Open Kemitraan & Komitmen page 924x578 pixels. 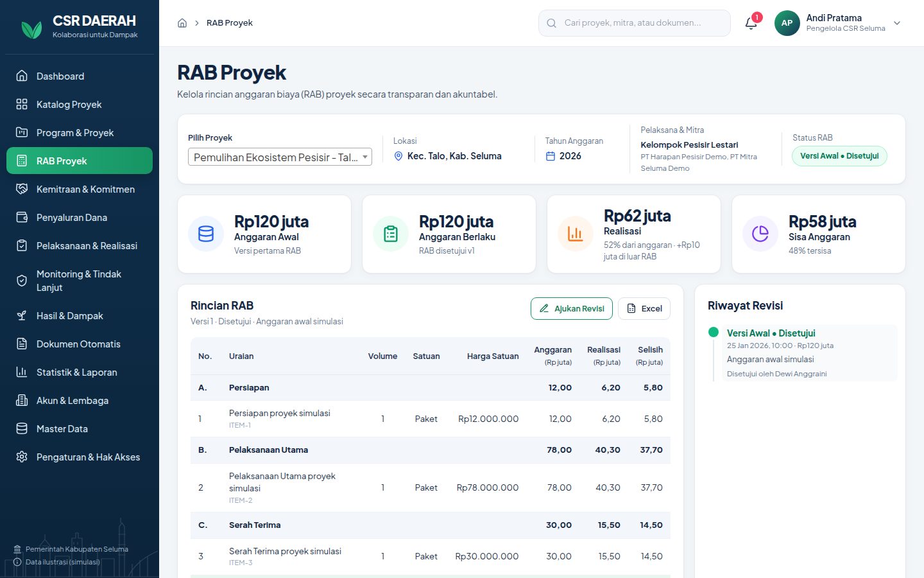coord(80,189)
